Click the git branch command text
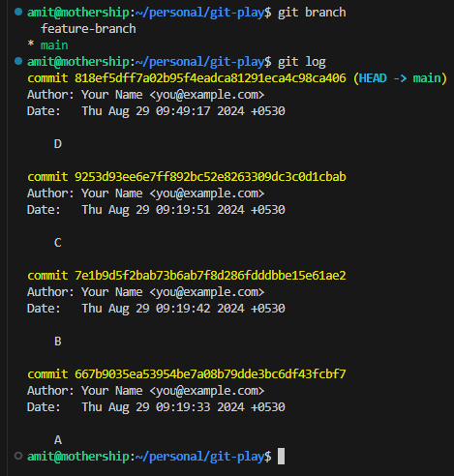The width and height of the screenshot is (454, 476). point(312,13)
